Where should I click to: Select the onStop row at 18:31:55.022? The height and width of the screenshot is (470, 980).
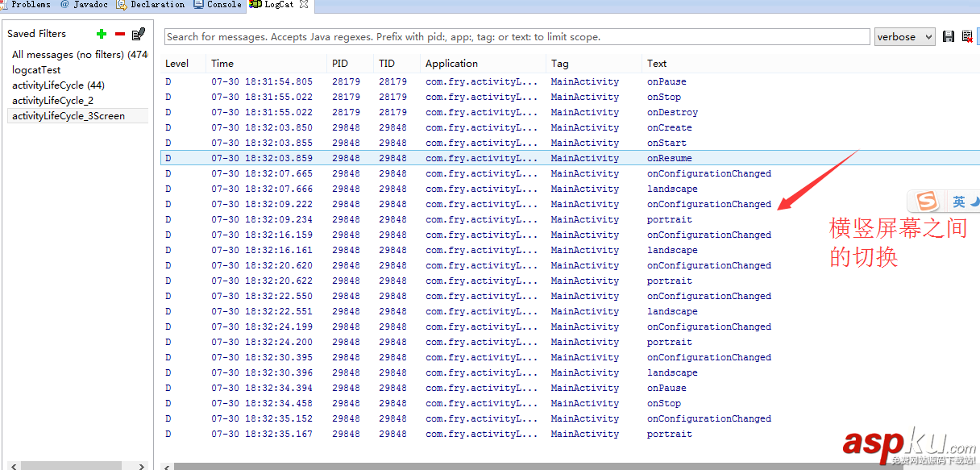(x=571, y=97)
